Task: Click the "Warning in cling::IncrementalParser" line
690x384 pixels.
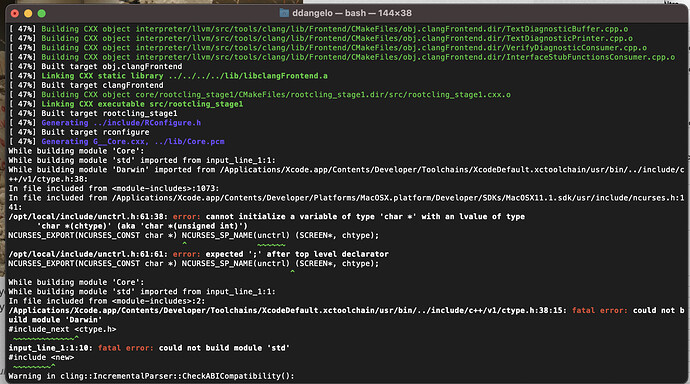Action: click(151, 376)
